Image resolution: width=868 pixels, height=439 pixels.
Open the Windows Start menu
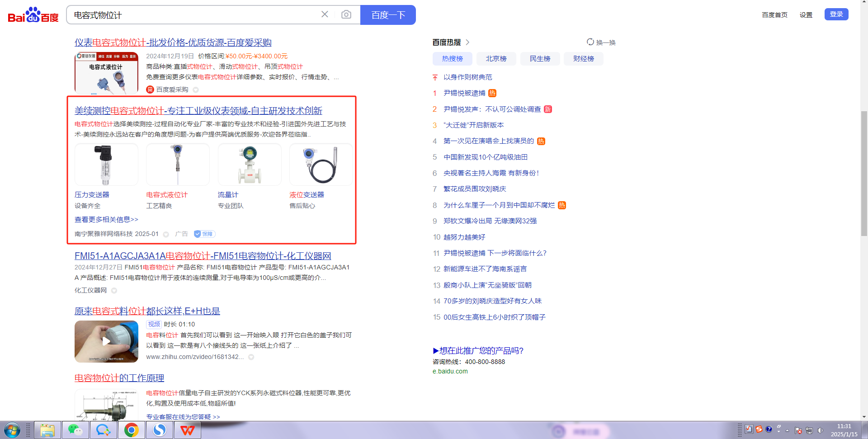12,430
